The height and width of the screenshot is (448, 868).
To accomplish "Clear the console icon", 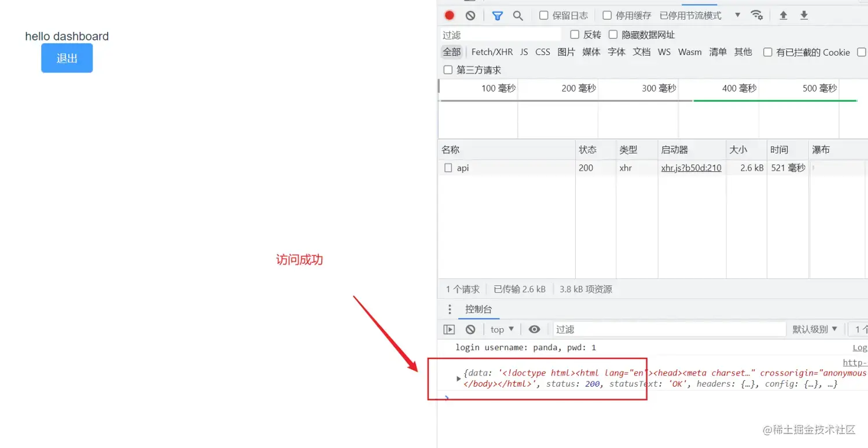I will pyautogui.click(x=470, y=329).
